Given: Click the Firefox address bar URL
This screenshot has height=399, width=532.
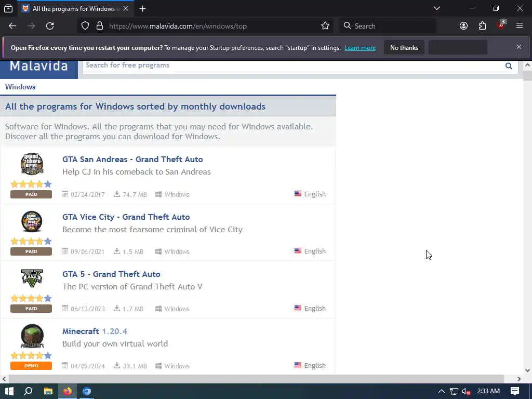Looking at the screenshot, I should coord(178,26).
